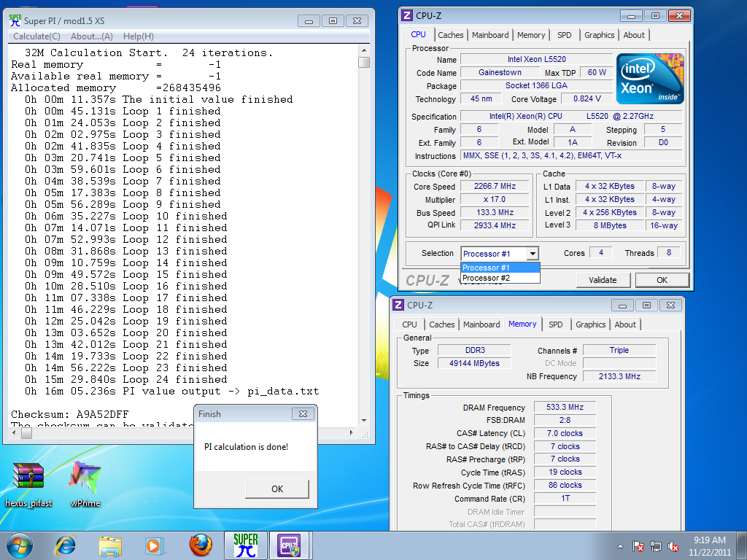Switch to SPD tab in top CPU-Z

click(x=564, y=35)
